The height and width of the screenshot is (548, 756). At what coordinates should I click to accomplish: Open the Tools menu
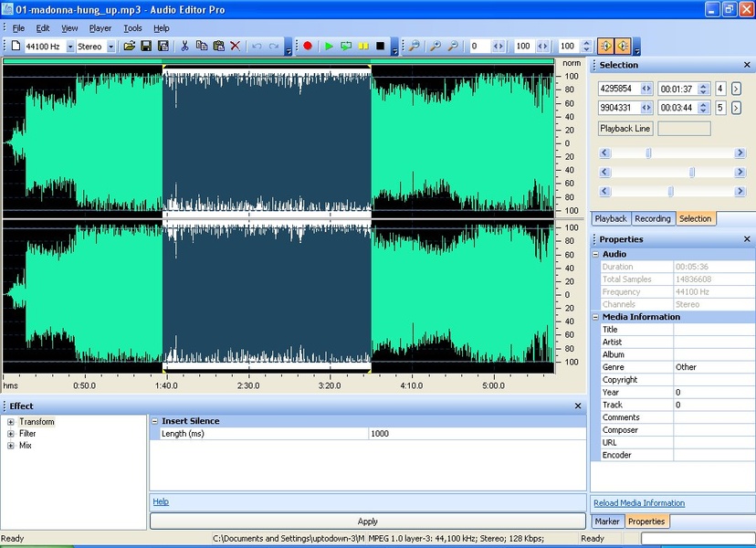[132, 28]
